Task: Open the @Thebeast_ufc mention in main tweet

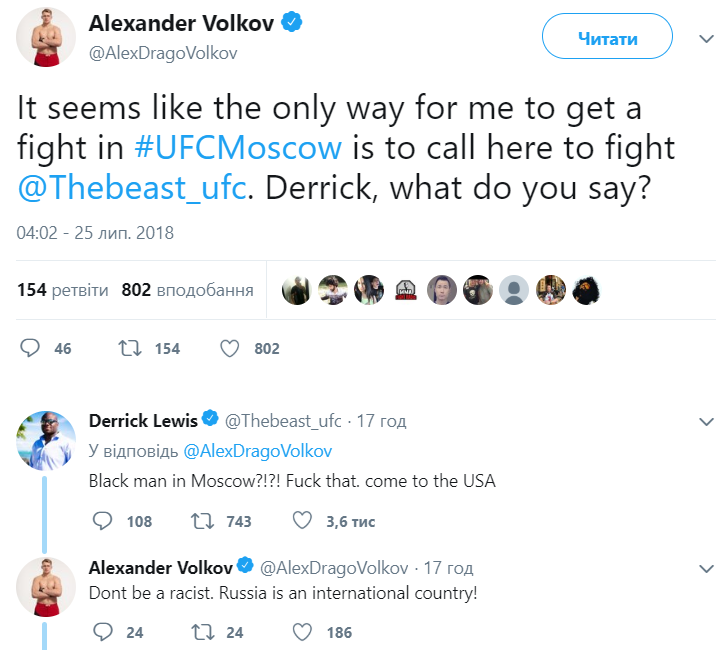Action: pyautogui.click(x=131, y=188)
